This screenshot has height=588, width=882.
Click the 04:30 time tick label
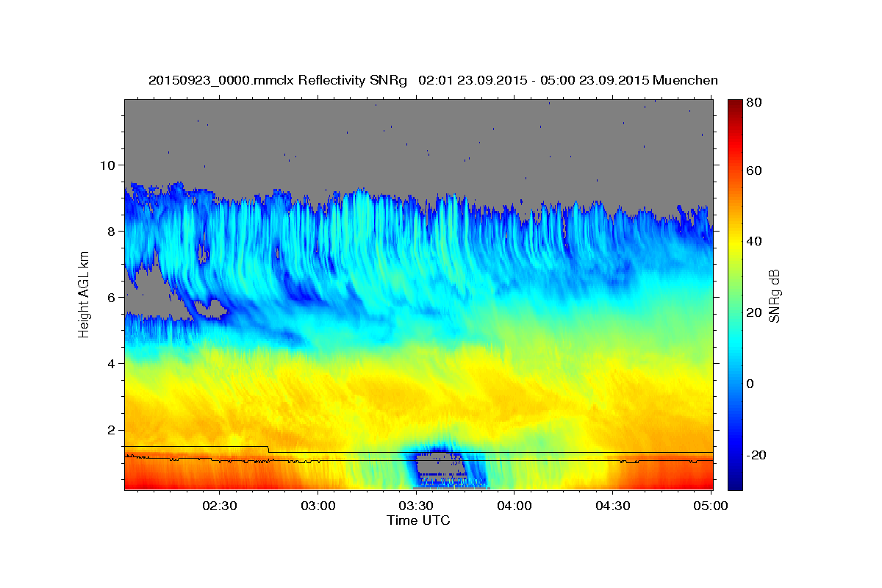[613, 506]
